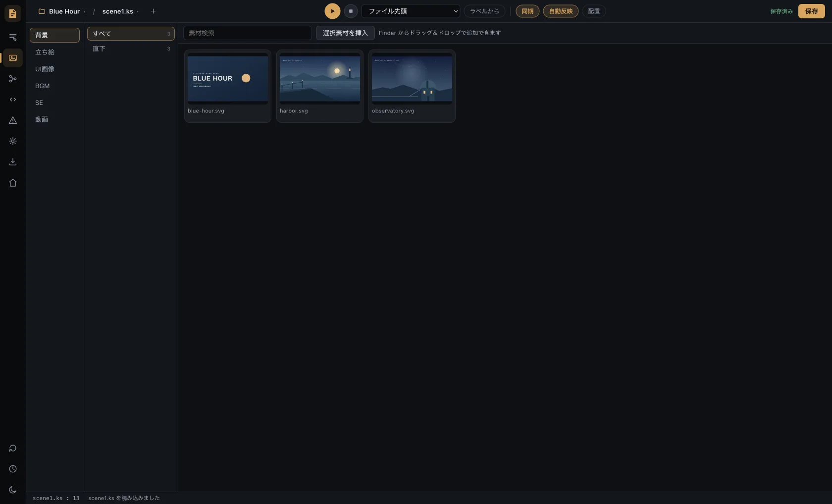The height and width of the screenshot is (504, 832).
Task: Click the circular reload arrow icon
Action: coord(13,448)
